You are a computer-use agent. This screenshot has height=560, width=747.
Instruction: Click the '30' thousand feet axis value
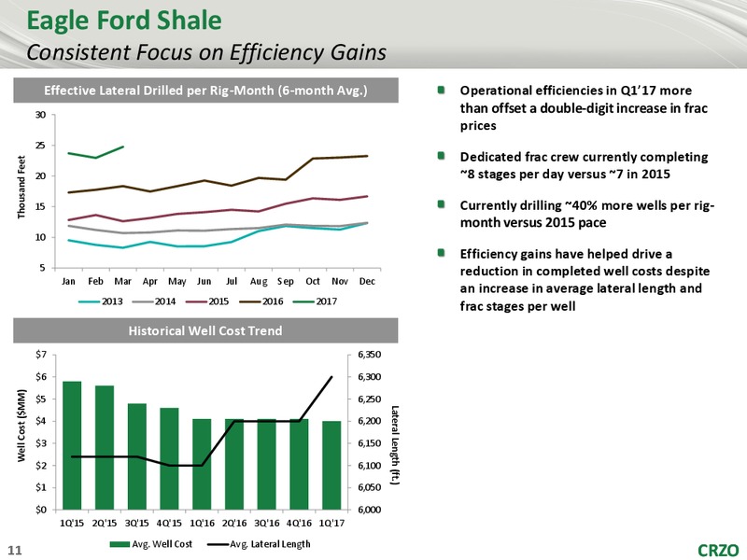click(x=40, y=115)
